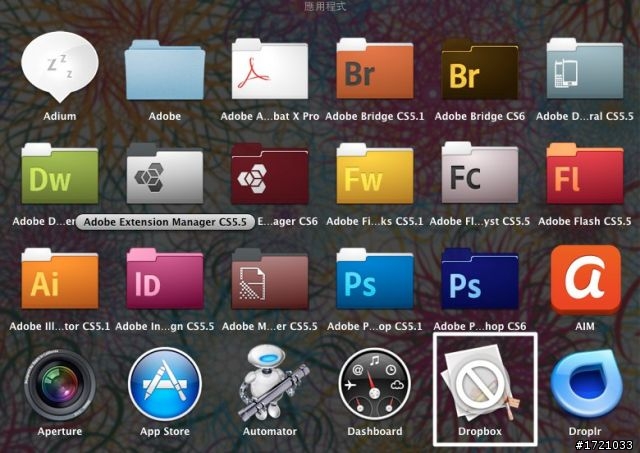Launch the Dashboard gauge icon
The image size is (640, 453).
click(x=375, y=384)
